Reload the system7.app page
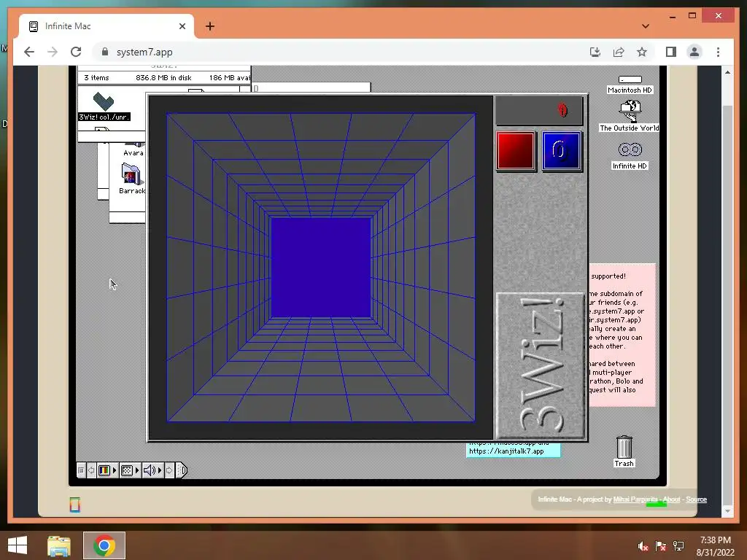This screenshot has height=560, width=747. [x=76, y=52]
